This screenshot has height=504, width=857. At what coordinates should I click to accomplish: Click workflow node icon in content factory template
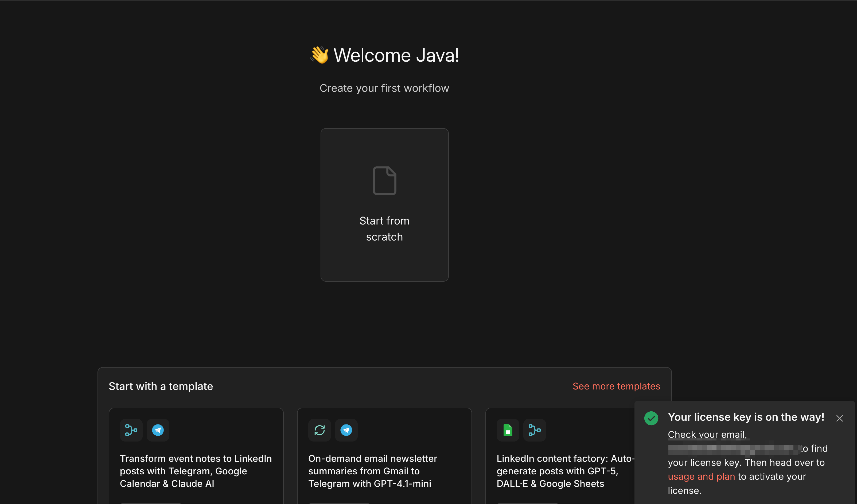click(534, 430)
